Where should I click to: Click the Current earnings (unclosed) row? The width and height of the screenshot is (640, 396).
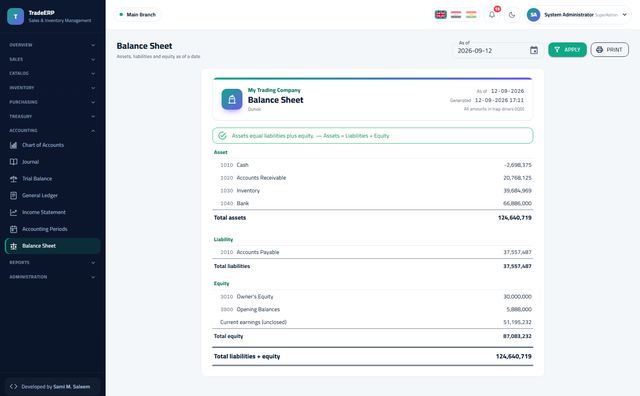click(x=373, y=322)
